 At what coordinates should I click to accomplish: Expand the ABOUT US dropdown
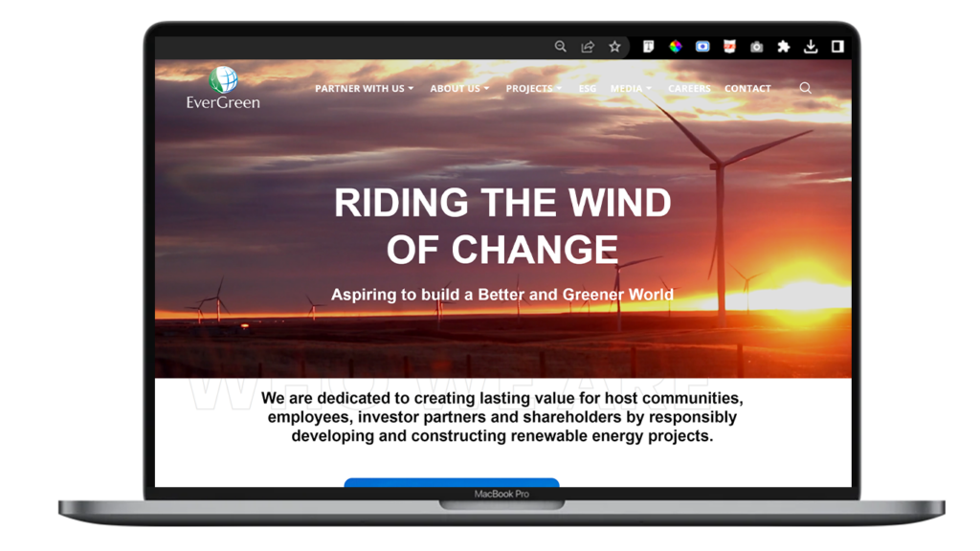(x=457, y=87)
